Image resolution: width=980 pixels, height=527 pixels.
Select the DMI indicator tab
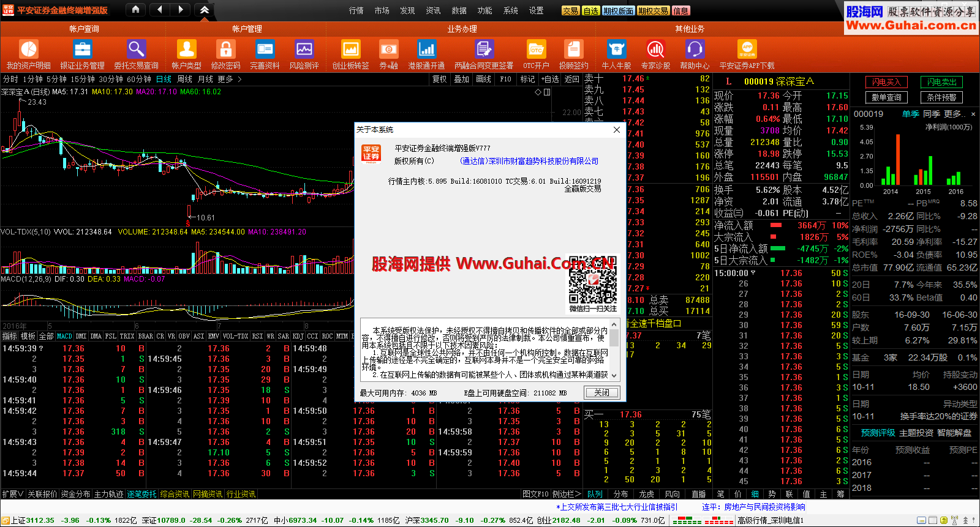[81, 336]
